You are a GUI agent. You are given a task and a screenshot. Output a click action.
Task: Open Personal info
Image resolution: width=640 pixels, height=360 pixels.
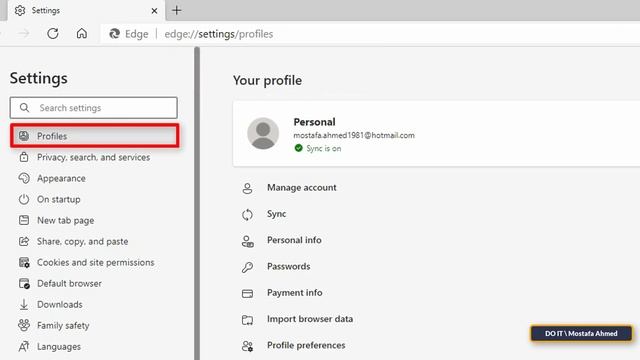[294, 240]
